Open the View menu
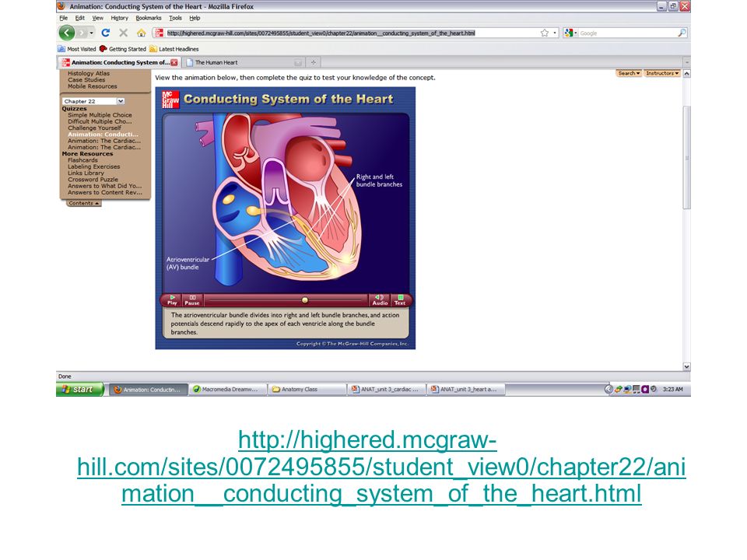747x560 pixels. tap(98, 18)
